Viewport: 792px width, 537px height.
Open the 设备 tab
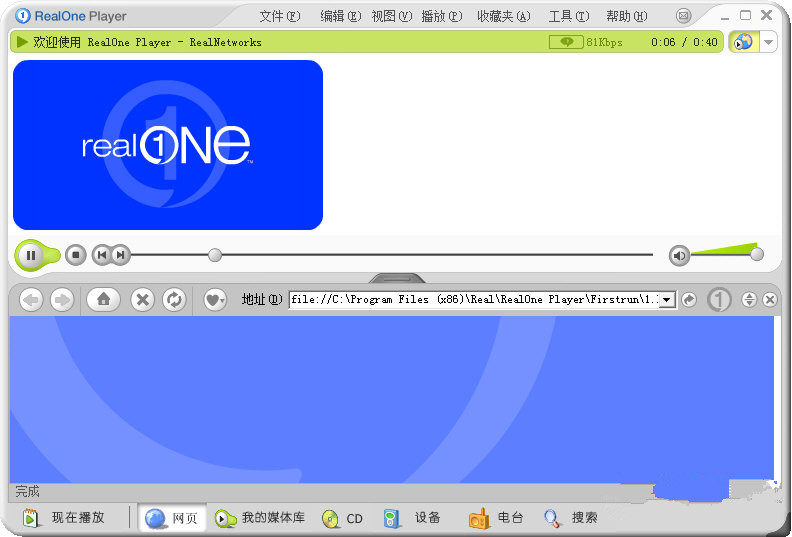click(412, 518)
